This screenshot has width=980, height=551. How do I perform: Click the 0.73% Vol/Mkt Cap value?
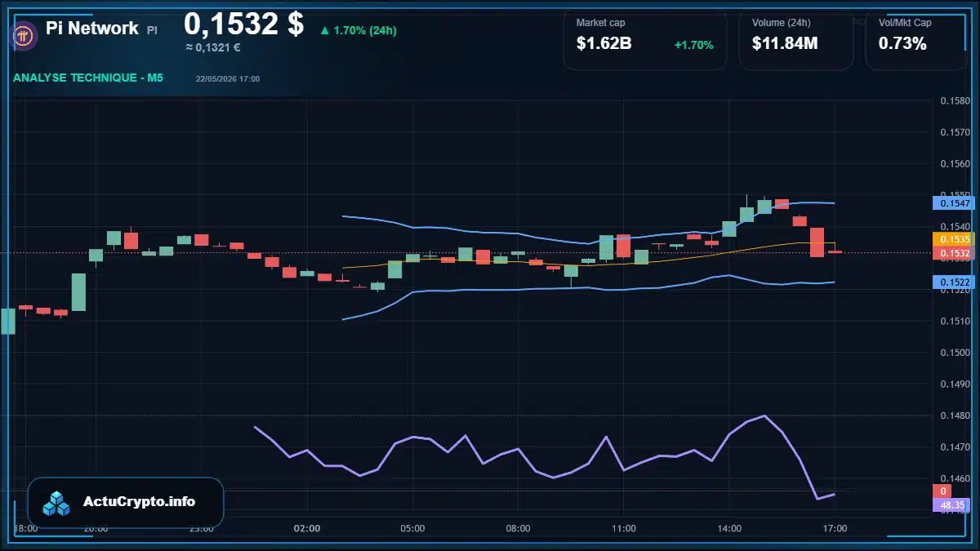(x=902, y=44)
